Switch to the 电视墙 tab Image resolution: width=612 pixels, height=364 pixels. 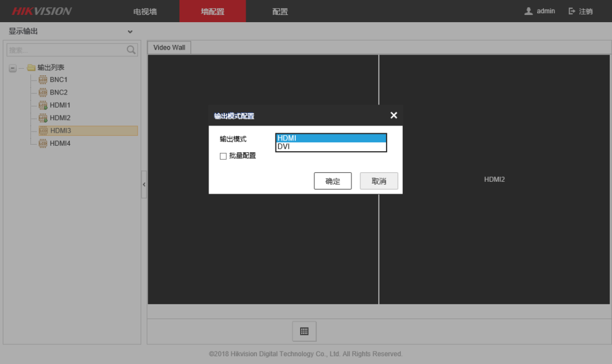click(x=145, y=11)
